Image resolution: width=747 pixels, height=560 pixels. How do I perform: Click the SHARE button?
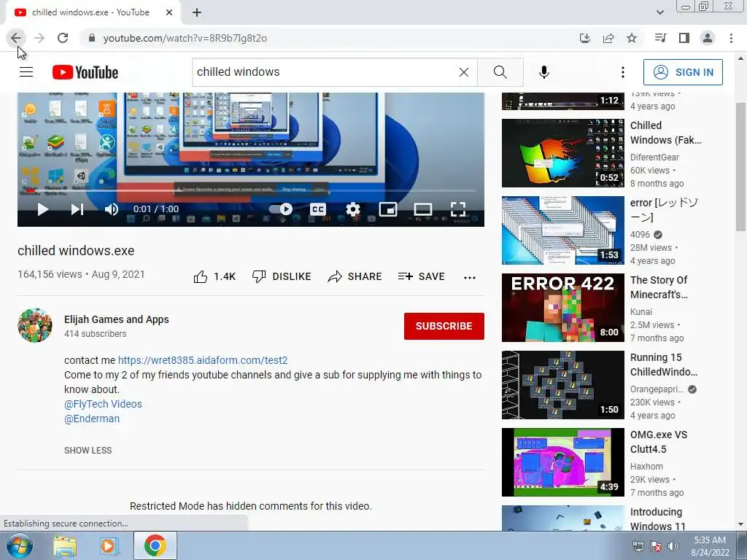[355, 276]
